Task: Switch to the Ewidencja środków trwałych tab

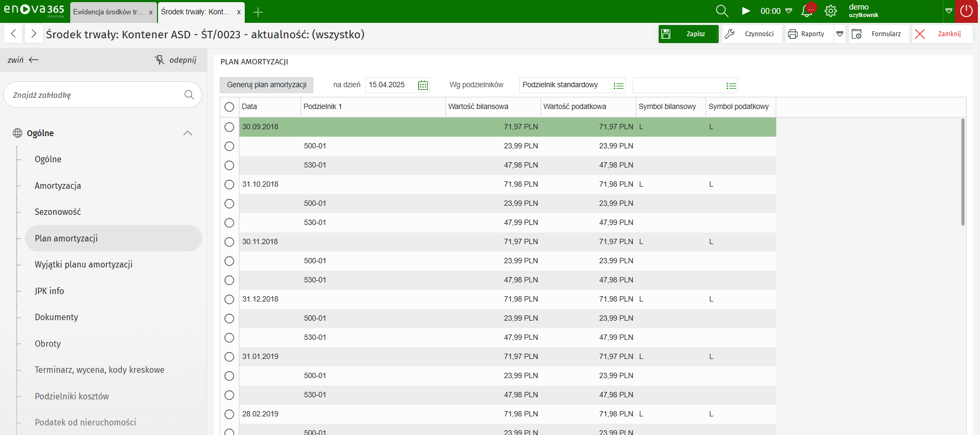Action: tap(108, 12)
